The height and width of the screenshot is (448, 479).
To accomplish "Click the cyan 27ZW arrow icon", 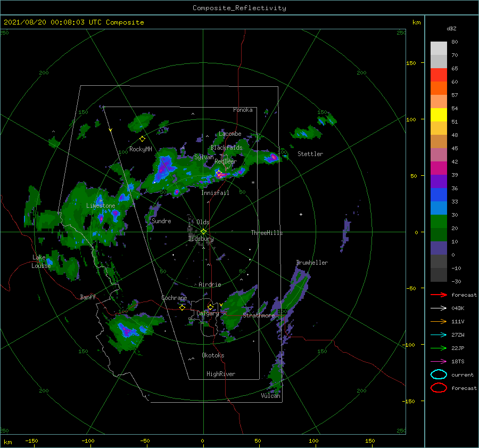I will 439,335.
